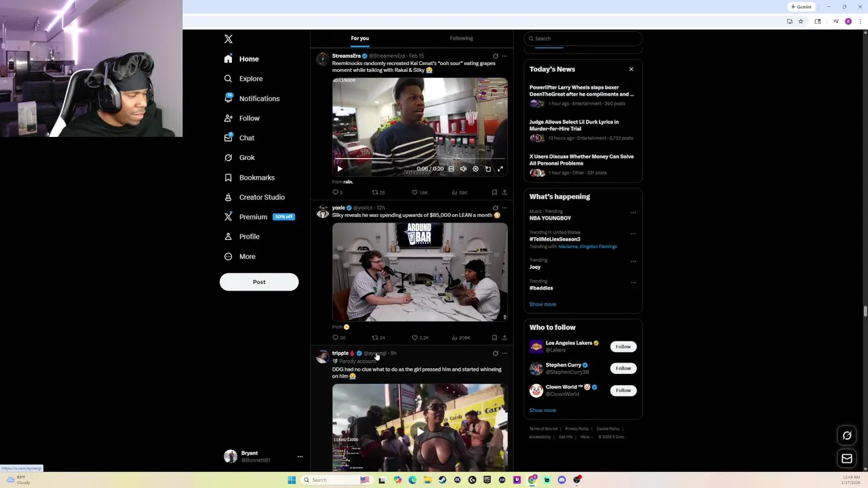Image resolution: width=868 pixels, height=488 pixels.
Task: Open the Follow page in sidebar
Action: point(241,118)
